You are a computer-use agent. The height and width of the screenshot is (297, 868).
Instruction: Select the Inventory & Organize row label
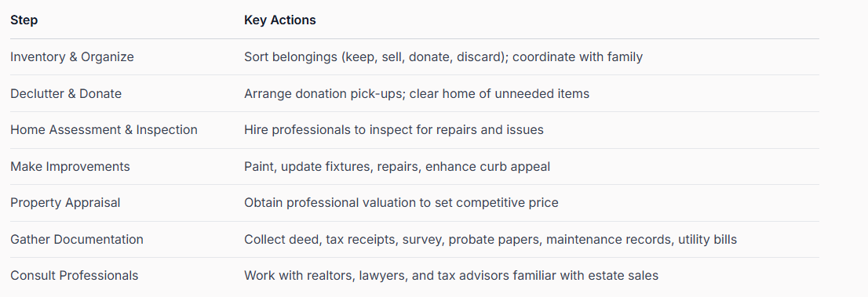[72, 57]
